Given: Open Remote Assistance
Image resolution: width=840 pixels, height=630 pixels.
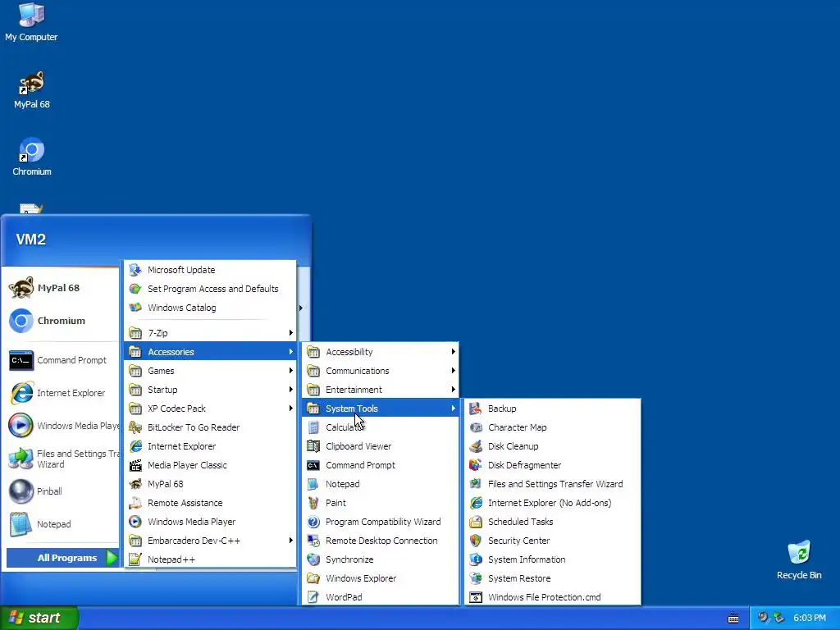Looking at the screenshot, I should [x=210, y=503].
